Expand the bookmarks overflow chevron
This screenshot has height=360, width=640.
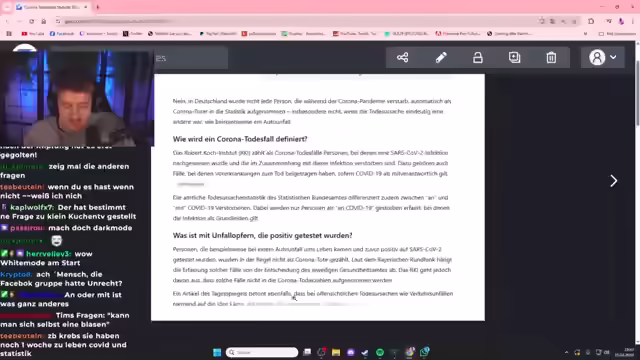[x=585, y=33]
